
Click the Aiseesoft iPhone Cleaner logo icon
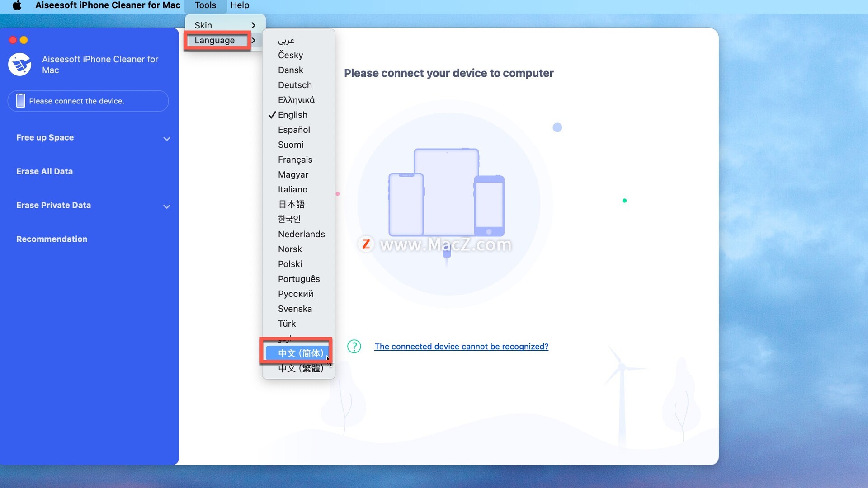point(20,65)
